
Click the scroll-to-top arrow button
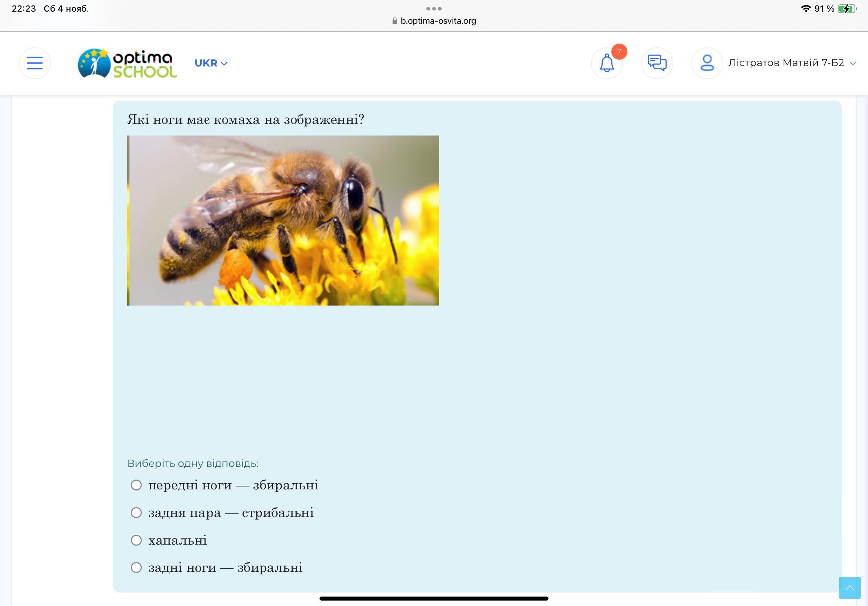tap(849, 587)
